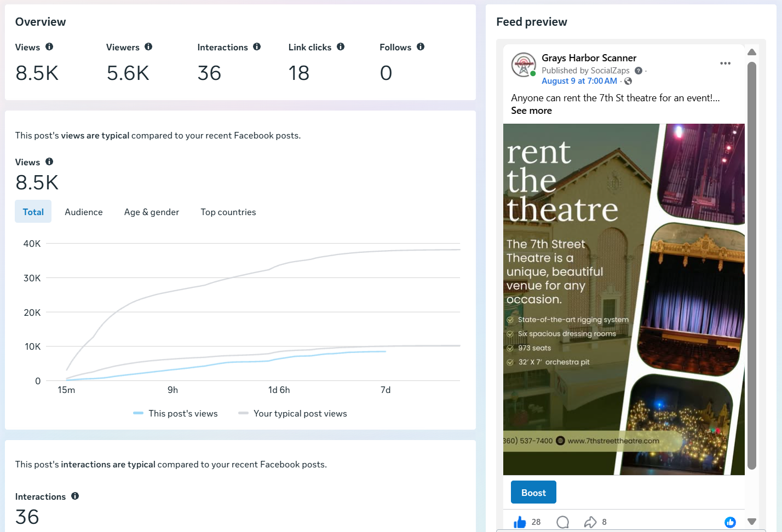
Task: Click the info icon beside Viewers
Action: (x=148, y=47)
